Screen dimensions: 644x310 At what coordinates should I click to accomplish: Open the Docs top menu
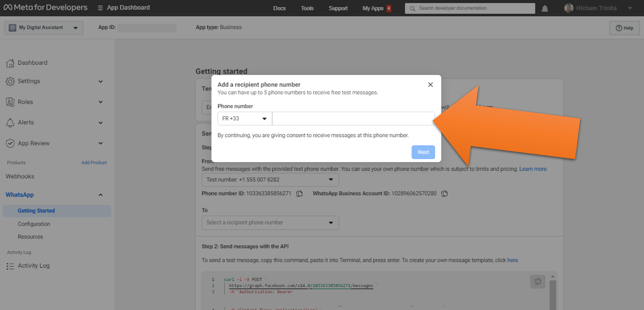click(x=279, y=8)
